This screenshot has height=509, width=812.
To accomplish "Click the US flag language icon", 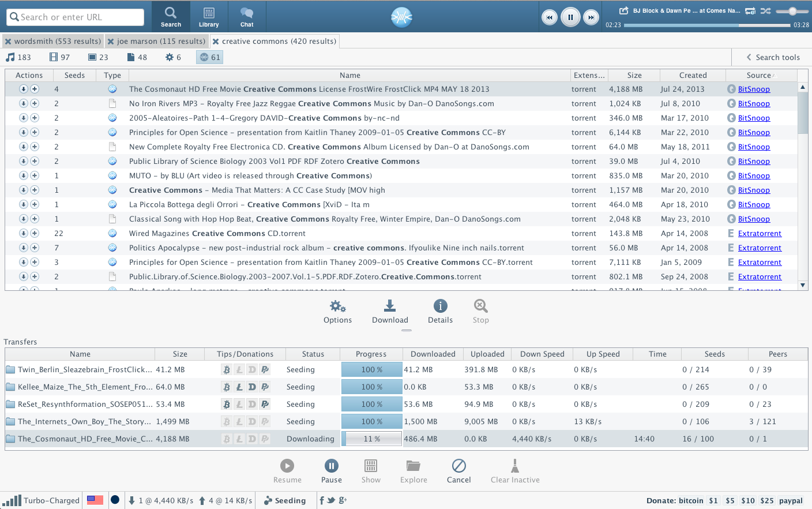I will click(x=95, y=500).
